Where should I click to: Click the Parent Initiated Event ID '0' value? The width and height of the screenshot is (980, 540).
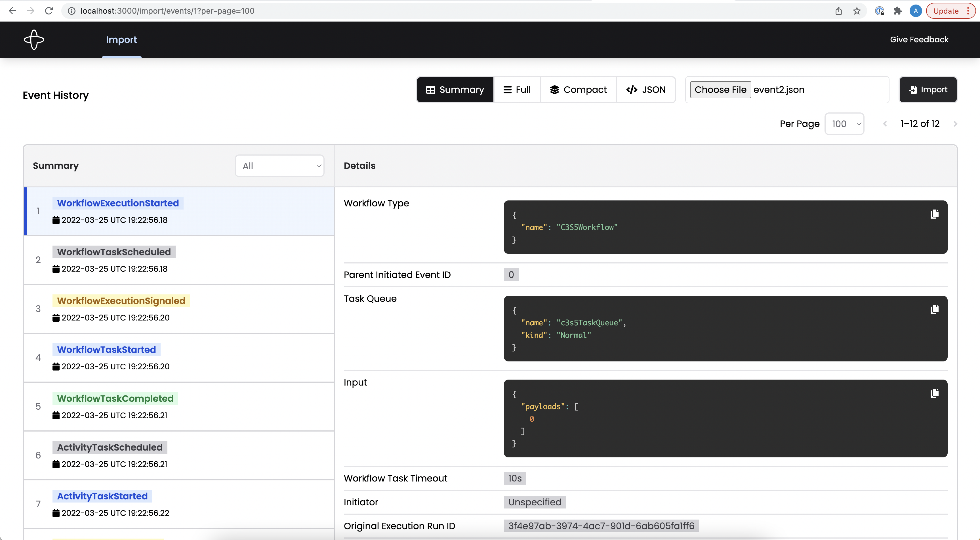coord(511,275)
